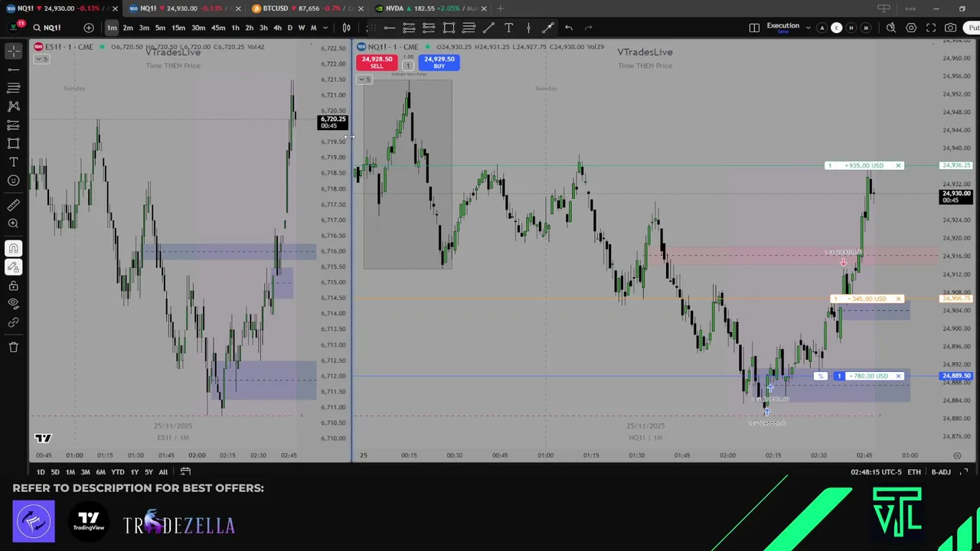Toggle the B-ADJ back-adjustment setting
This screenshot has height=551, width=980.
point(941,472)
